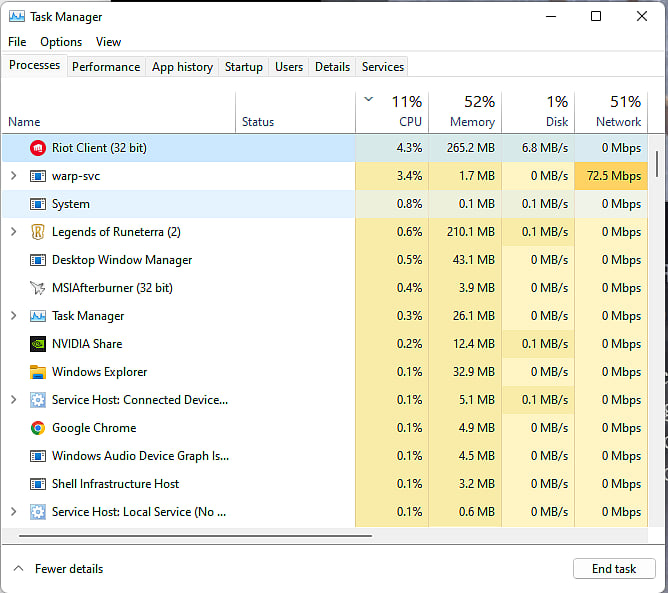Sort by the CPU column header
The height and width of the screenshot is (593, 668).
(x=392, y=112)
